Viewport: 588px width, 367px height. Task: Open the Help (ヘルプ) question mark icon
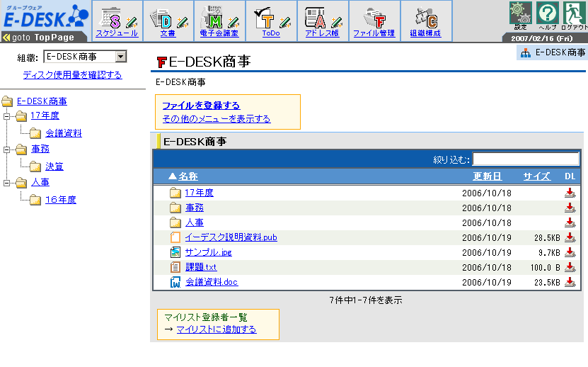[548, 13]
